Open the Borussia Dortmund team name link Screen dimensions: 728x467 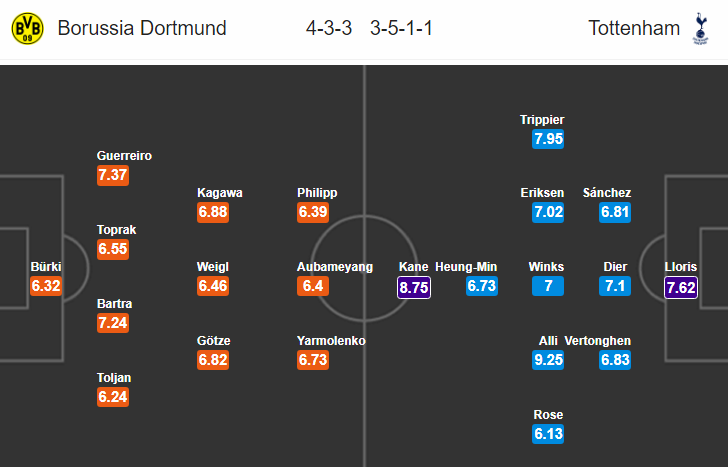142,28
